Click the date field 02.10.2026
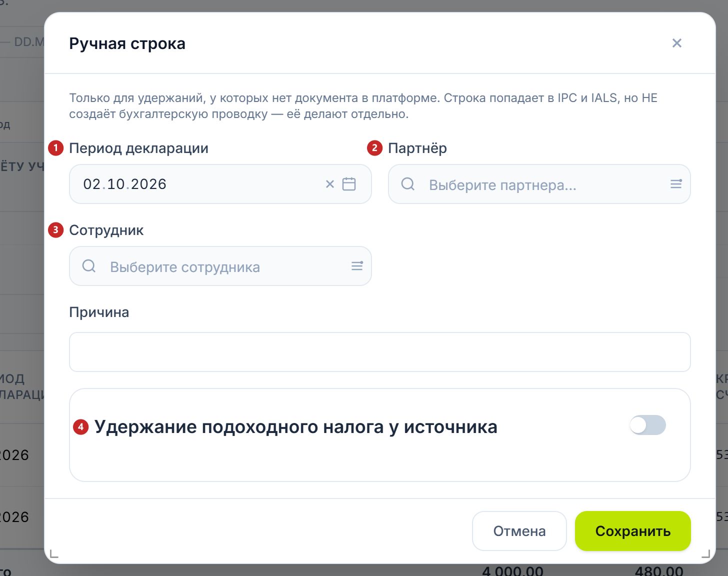This screenshot has height=576, width=728. 220,184
